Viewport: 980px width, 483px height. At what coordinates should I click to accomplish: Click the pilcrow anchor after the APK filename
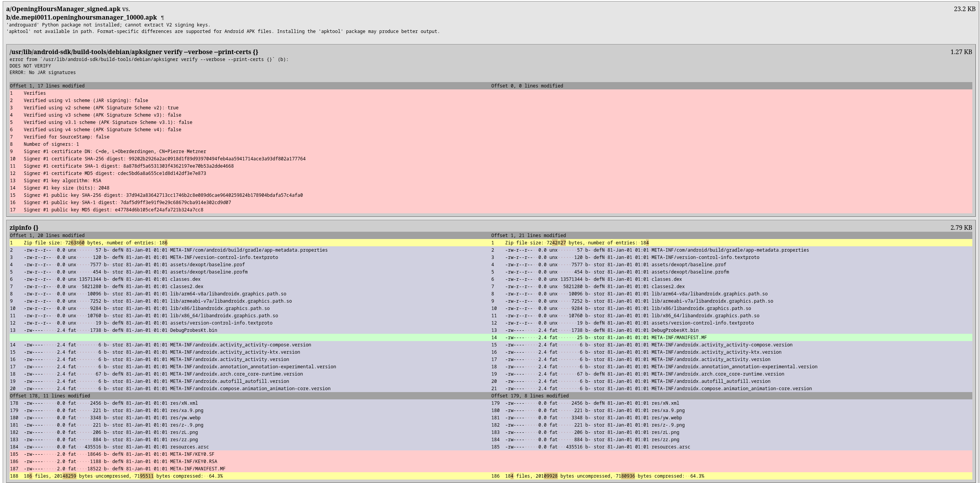[163, 18]
